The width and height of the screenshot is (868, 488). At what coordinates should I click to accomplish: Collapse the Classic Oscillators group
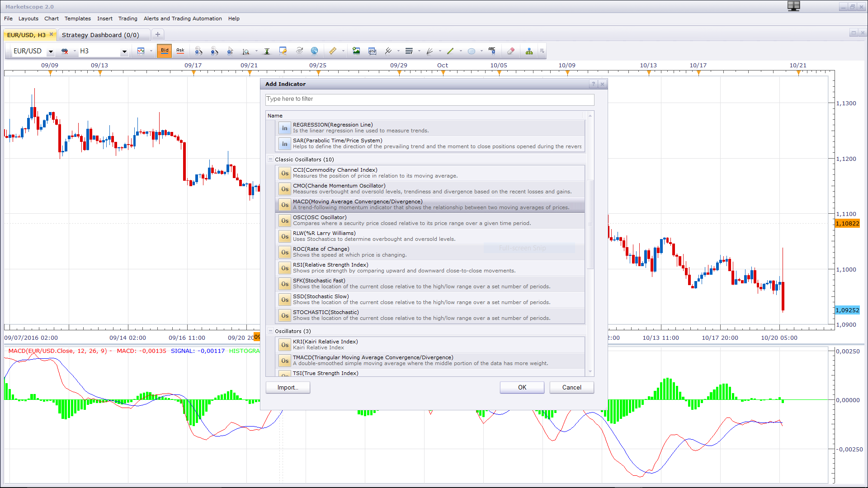(271, 159)
